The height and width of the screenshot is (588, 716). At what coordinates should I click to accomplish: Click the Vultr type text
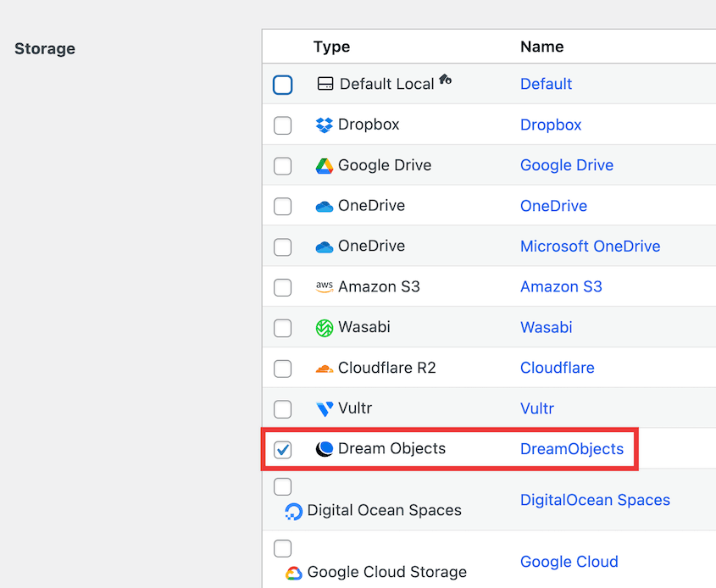coord(355,408)
